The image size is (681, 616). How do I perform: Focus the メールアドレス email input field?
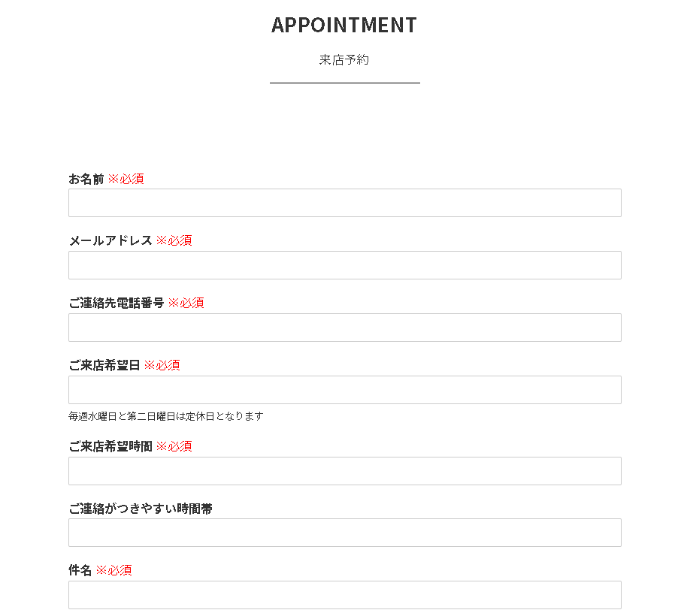tap(345, 265)
